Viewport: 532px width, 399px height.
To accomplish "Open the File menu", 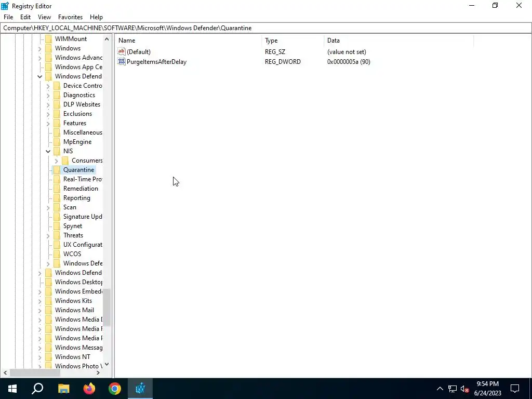I will 8,17.
